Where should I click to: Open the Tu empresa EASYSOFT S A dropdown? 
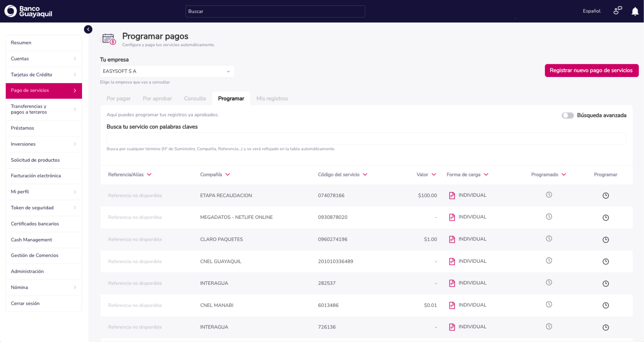point(167,71)
